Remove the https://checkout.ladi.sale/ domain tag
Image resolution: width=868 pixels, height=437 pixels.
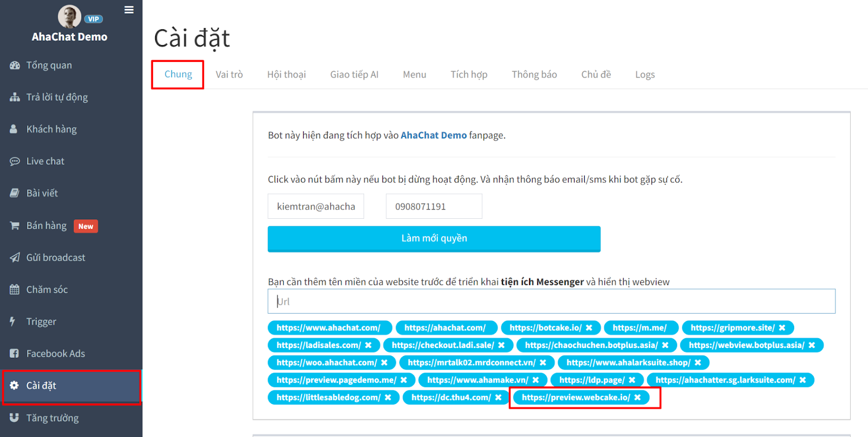502,345
